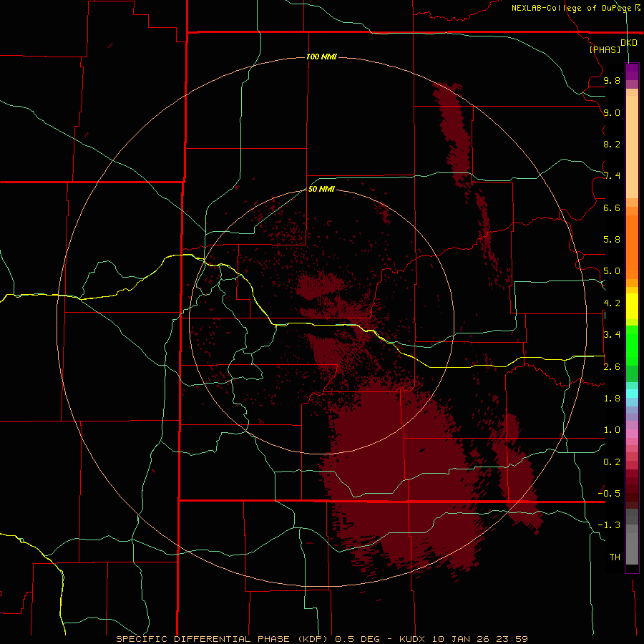The height and width of the screenshot is (644, 644).
Task: Click the 0.2 value on color scale
Action: click(612, 462)
